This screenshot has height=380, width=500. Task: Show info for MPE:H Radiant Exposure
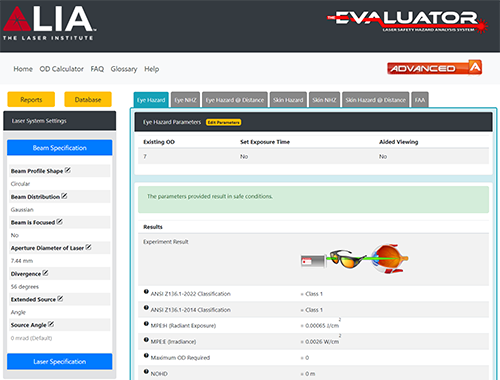click(146, 324)
